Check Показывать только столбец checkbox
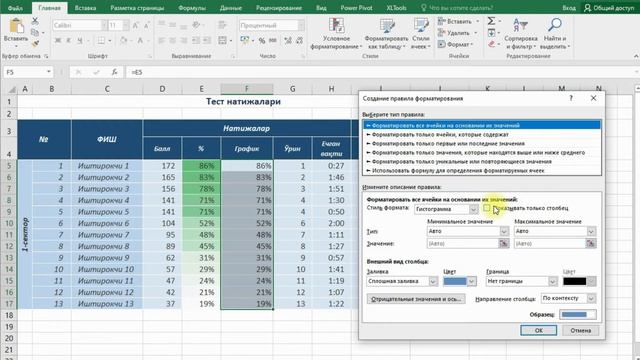Screen dimensions: 640x360 487,208
